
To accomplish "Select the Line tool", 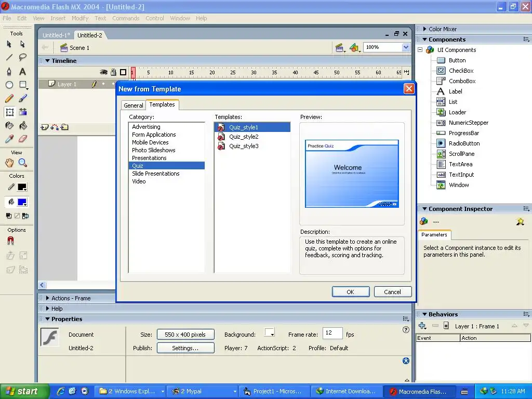I will click(9, 57).
